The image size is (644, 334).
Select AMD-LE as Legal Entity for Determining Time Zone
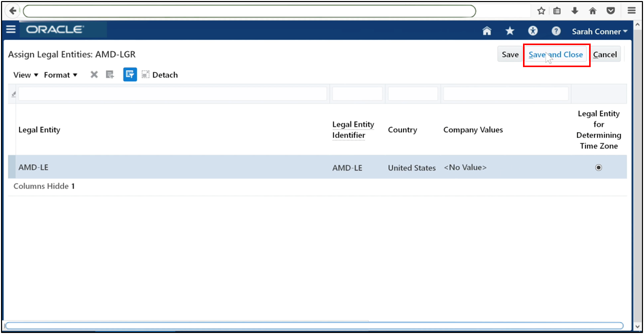tap(598, 167)
